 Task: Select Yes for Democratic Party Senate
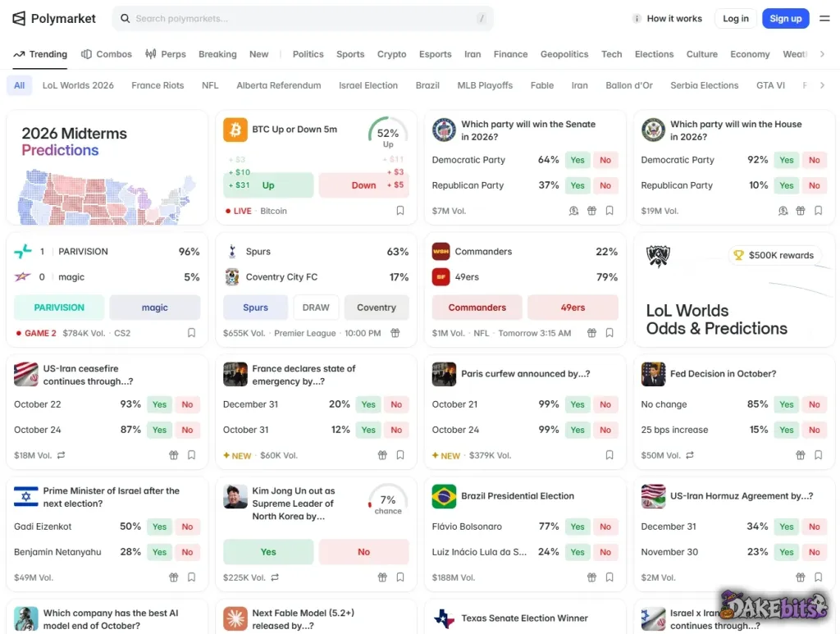pos(577,160)
